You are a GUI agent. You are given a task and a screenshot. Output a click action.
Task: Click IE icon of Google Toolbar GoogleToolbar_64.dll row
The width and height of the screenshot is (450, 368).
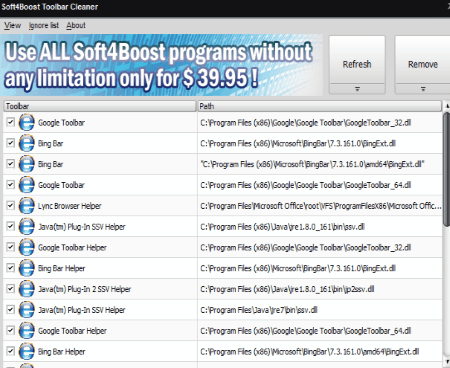click(26, 185)
